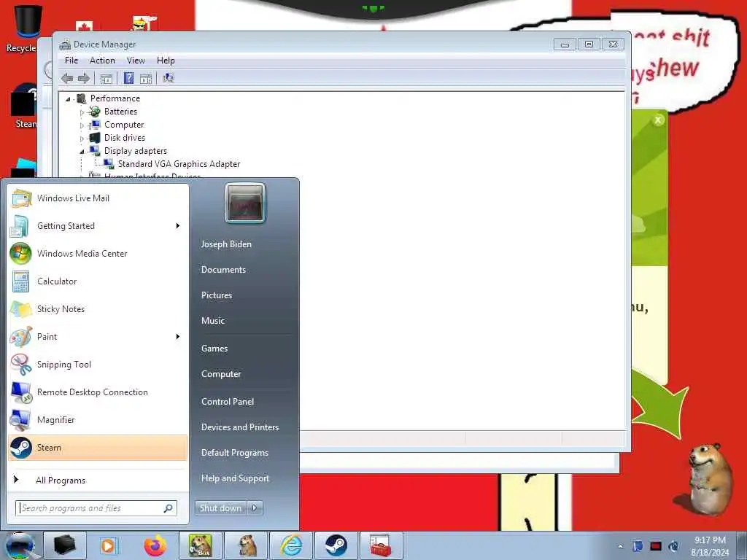Click the media player taskbar icon

(109, 545)
